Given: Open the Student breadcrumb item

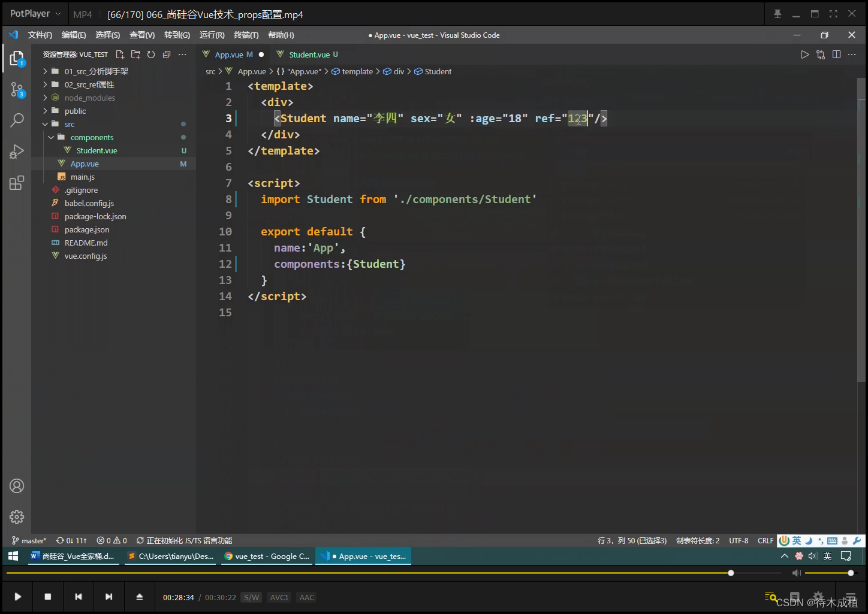Looking at the screenshot, I should tap(433, 71).
